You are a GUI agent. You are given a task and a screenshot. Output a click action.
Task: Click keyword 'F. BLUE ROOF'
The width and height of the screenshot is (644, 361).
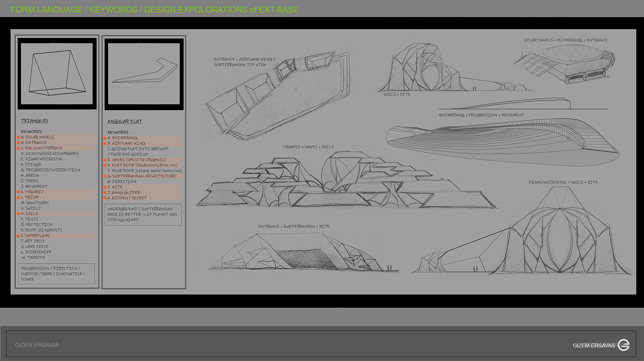(145, 171)
